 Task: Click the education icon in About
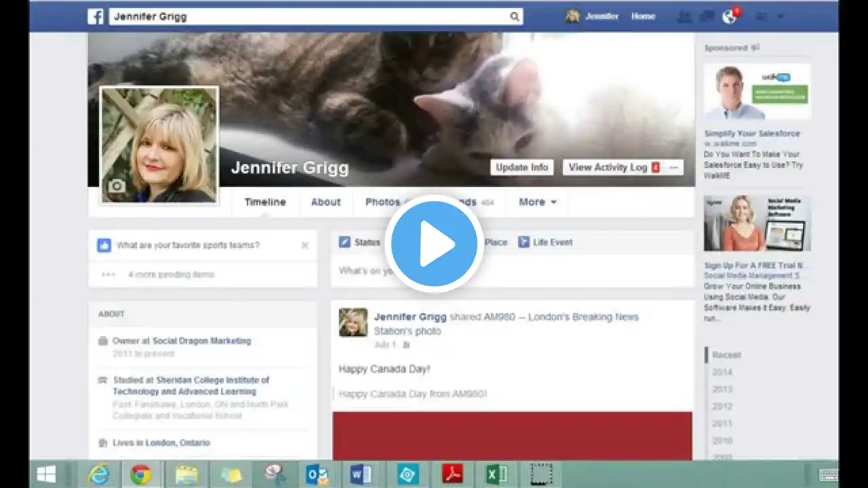click(103, 380)
